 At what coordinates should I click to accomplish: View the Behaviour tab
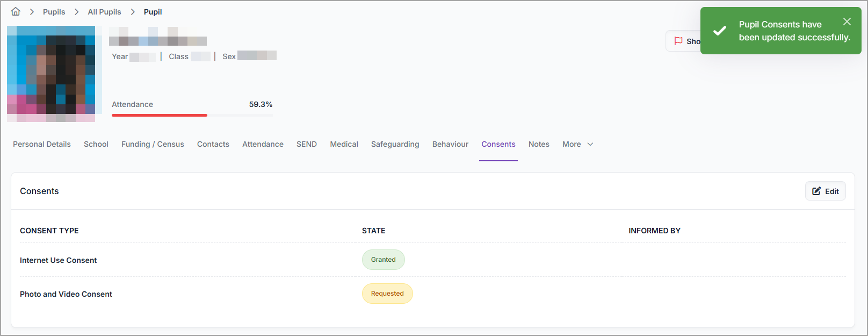450,144
